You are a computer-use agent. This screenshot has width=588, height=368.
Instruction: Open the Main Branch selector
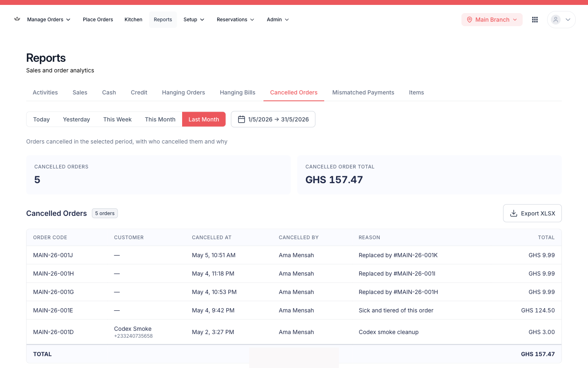coord(492,20)
